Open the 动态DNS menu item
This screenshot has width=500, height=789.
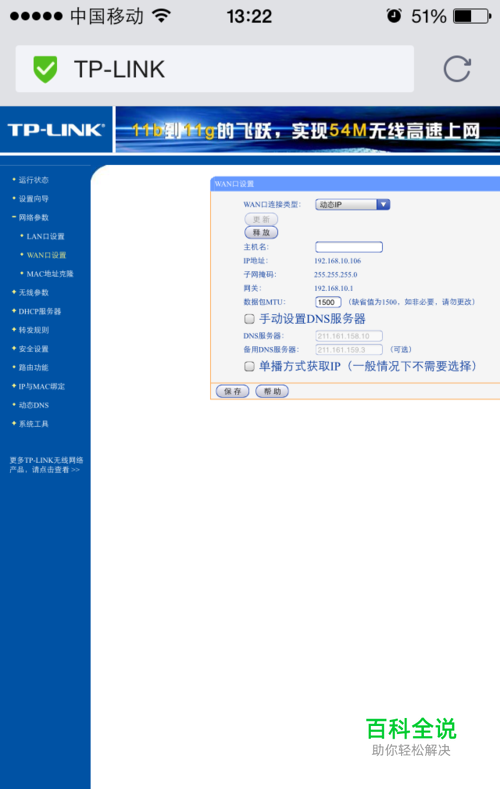coord(33,405)
